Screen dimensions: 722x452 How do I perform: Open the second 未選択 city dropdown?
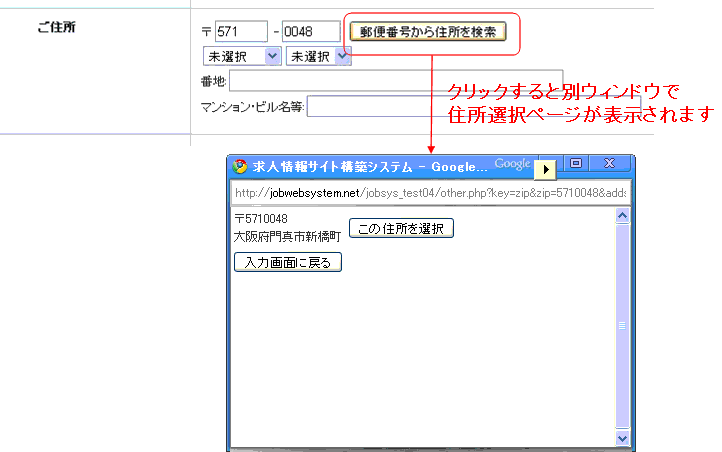coord(318,57)
